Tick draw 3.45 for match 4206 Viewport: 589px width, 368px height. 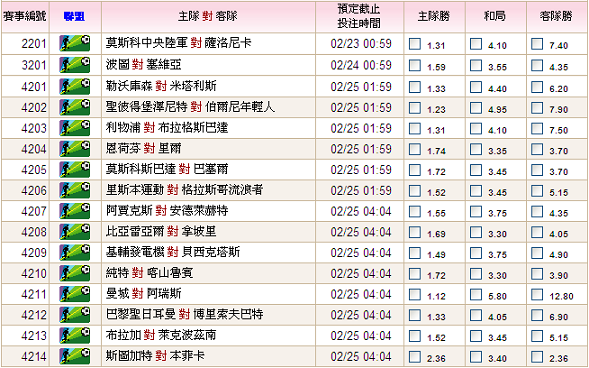(x=476, y=191)
